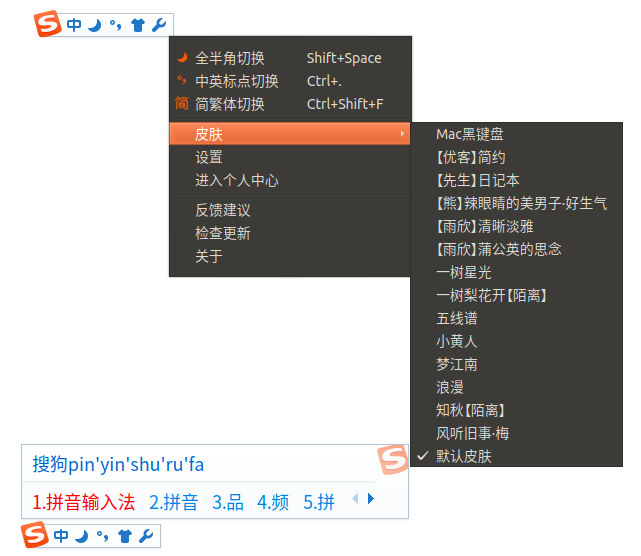Click the pinyin composition text 搜狗pin'yin'shu'ru'fa

click(118, 464)
